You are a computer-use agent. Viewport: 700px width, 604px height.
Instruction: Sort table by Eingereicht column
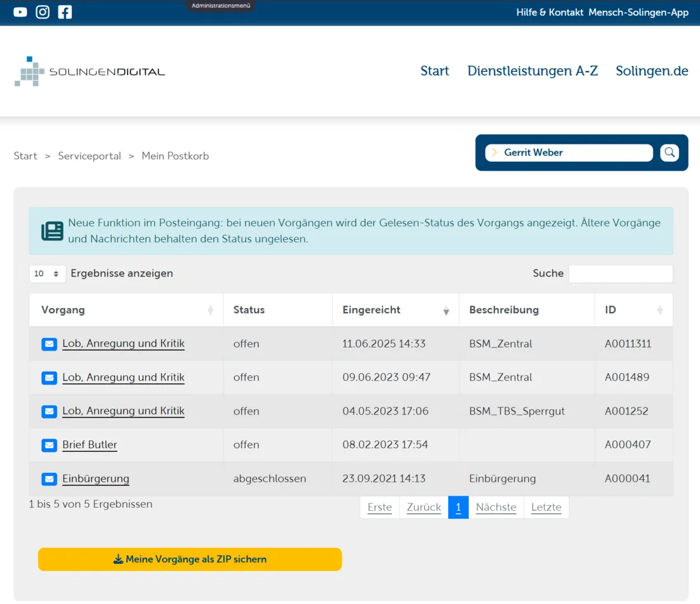pos(396,310)
